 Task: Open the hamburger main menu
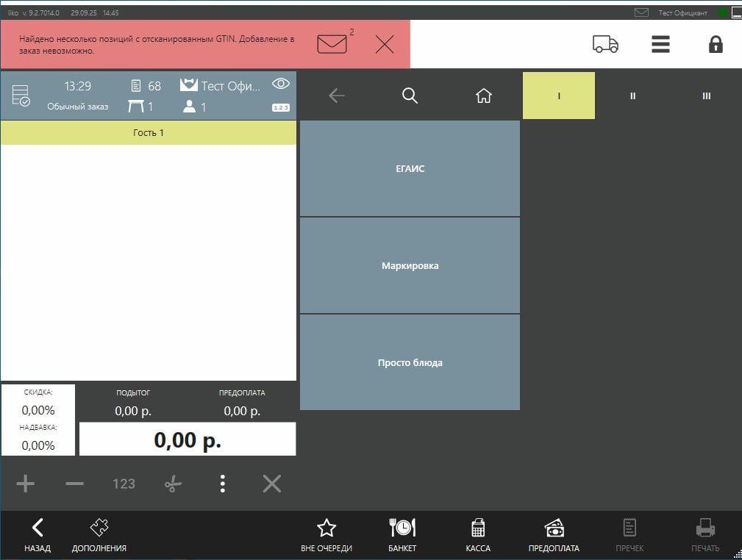pyautogui.click(x=660, y=45)
